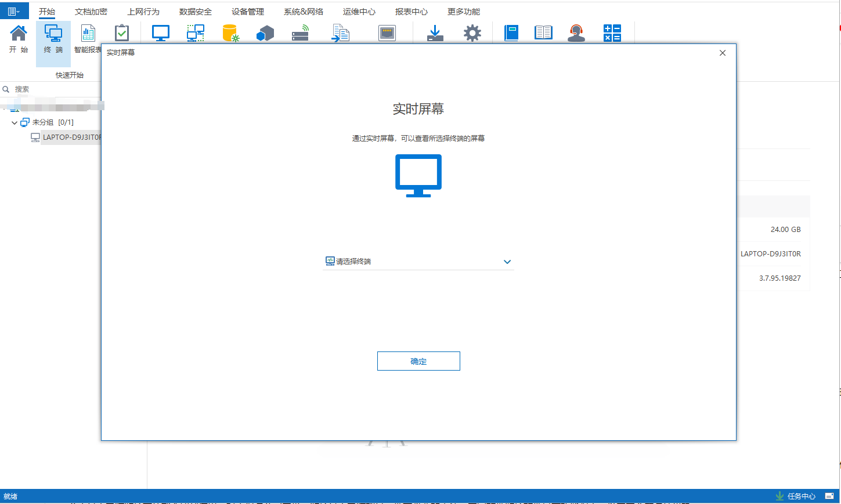Click the 确定 confirm button
This screenshot has height=504, width=841.
418,361
